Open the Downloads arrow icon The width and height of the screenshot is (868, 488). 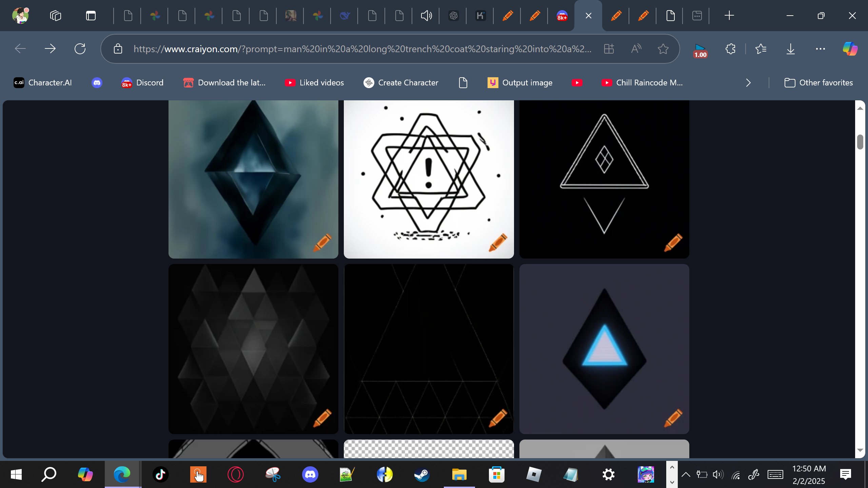click(790, 49)
